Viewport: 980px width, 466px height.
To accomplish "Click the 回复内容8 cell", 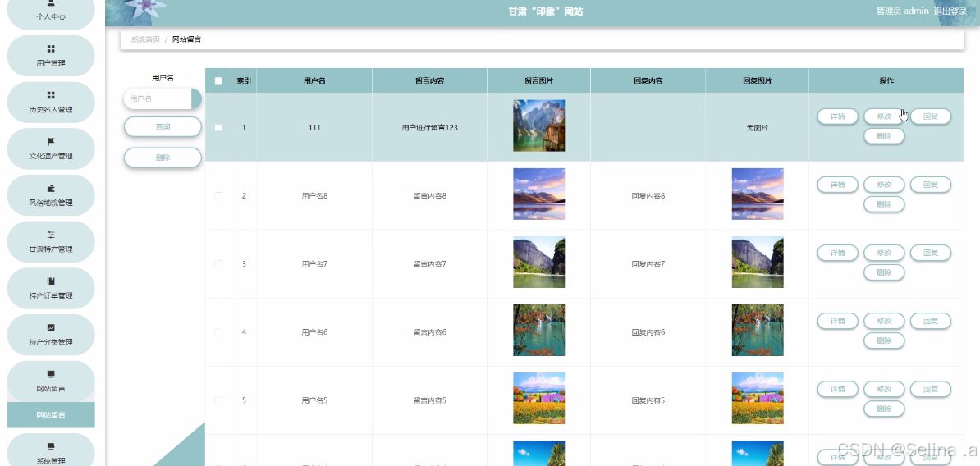I will tap(648, 195).
